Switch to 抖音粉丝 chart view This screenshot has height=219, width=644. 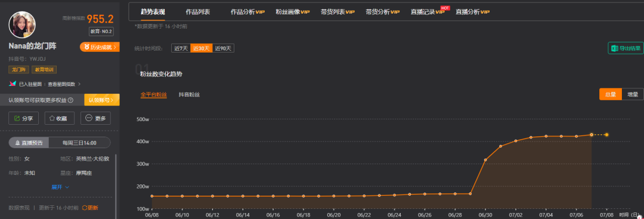(190, 94)
